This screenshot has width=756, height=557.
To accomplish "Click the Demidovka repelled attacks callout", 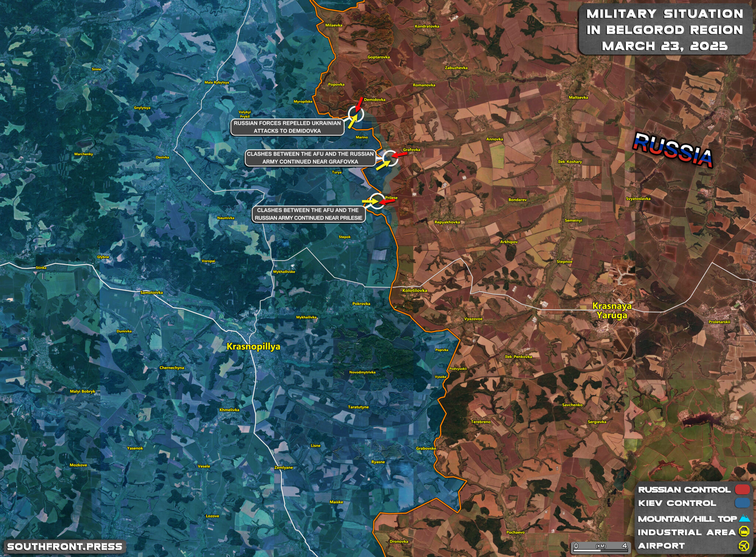I will click(287, 127).
